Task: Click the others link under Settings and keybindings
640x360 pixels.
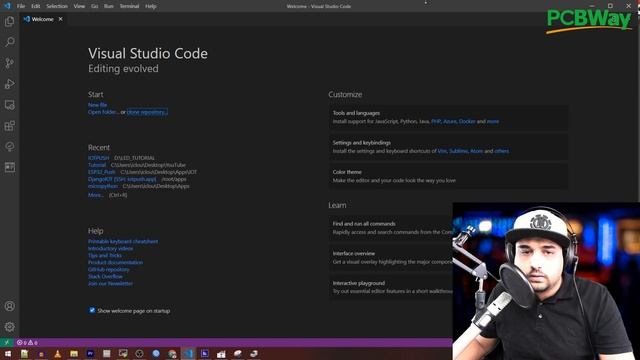Action: point(502,151)
